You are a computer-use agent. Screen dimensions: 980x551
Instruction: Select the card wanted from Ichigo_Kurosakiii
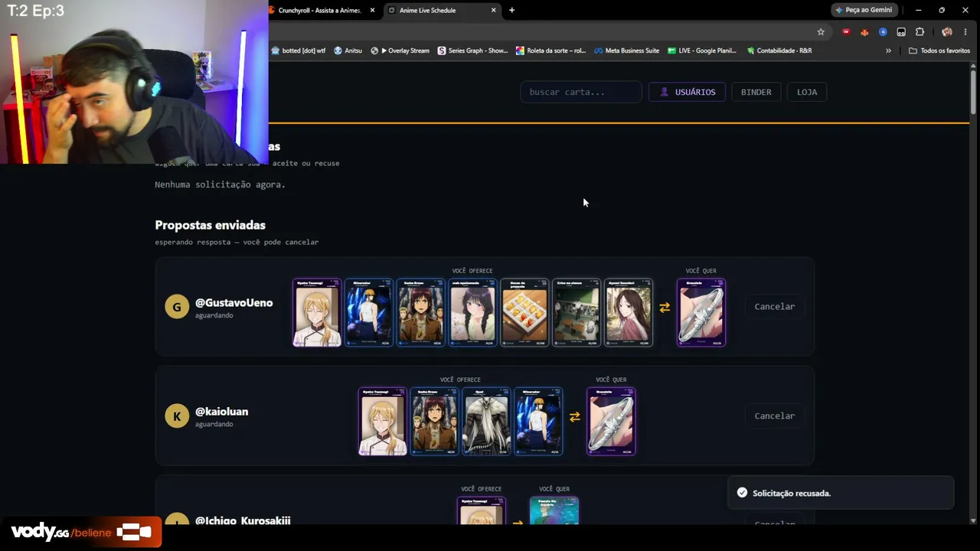pos(554,510)
